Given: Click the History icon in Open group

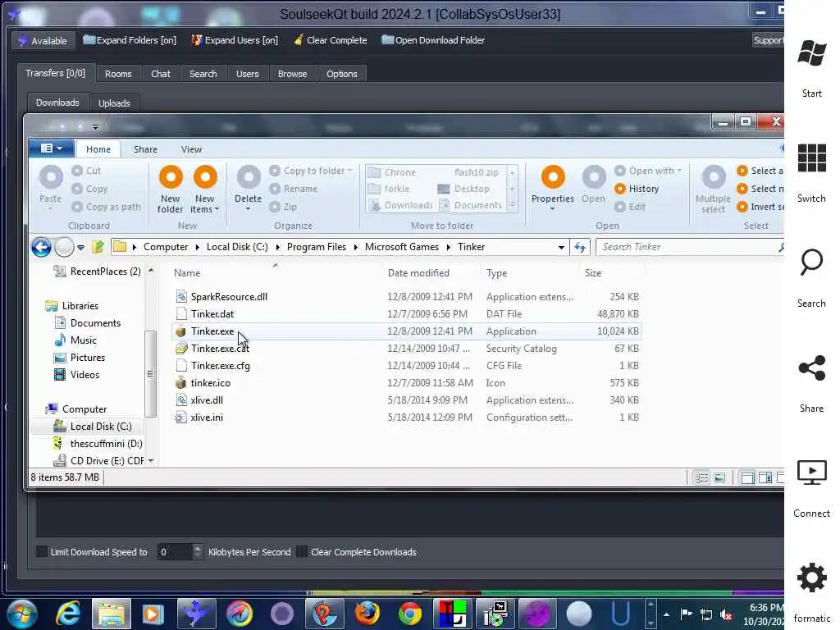Looking at the screenshot, I should pyautogui.click(x=620, y=189).
